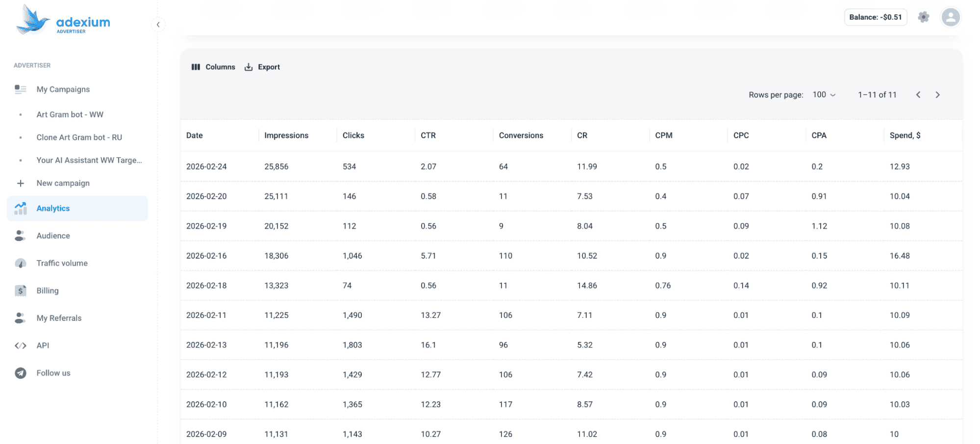
Task: Go to the next results page
Action: coord(937,95)
